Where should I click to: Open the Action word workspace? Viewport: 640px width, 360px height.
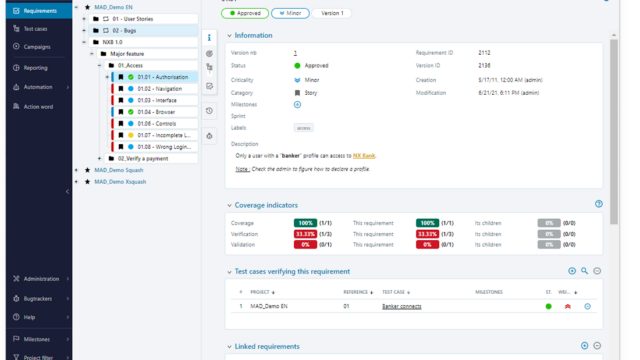tap(39, 107)
